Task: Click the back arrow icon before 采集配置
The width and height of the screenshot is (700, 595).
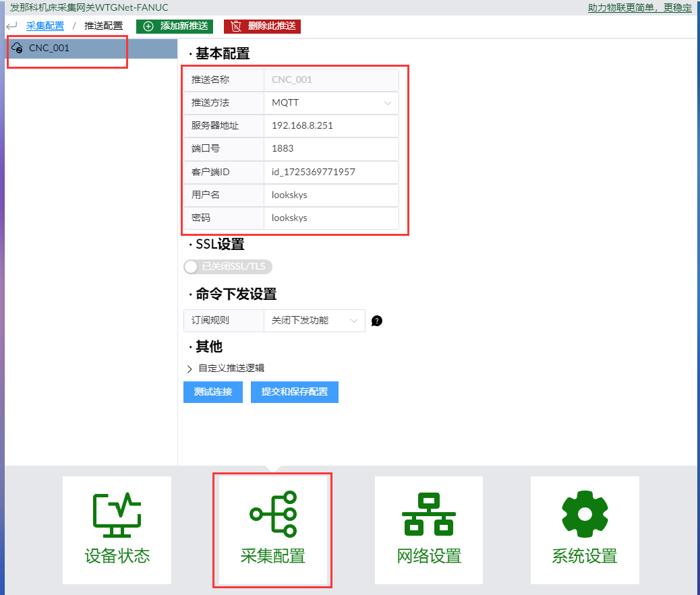Action: [11, 26]
